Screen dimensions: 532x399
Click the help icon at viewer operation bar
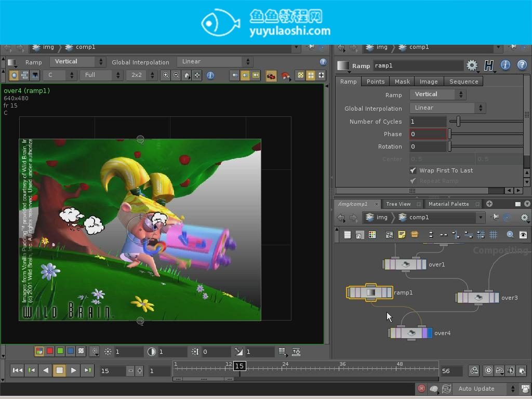click(x=323, y=62)
